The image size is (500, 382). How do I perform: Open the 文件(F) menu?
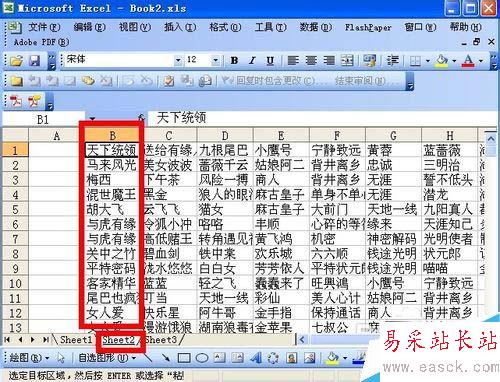tap(44, 27)
